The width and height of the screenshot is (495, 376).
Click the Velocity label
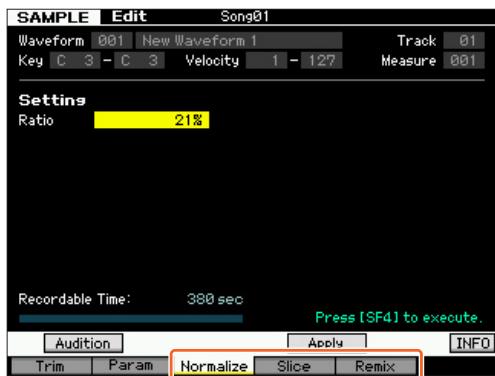(212, 60)
